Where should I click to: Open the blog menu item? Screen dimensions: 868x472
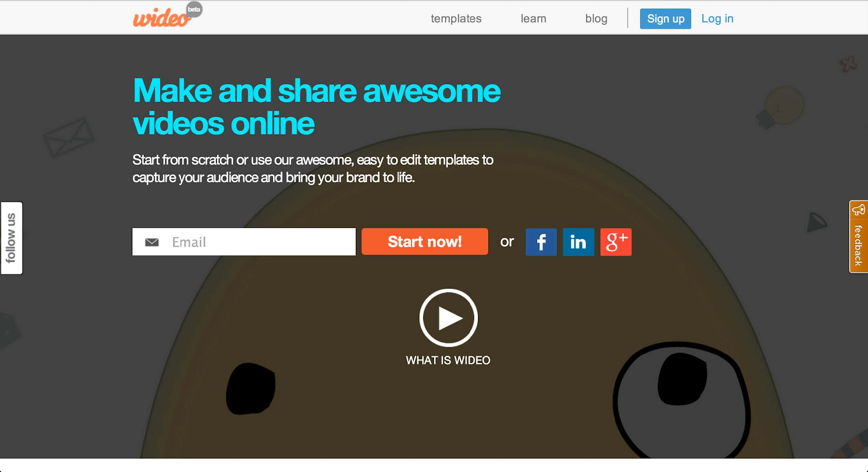(x=596, y=18)
